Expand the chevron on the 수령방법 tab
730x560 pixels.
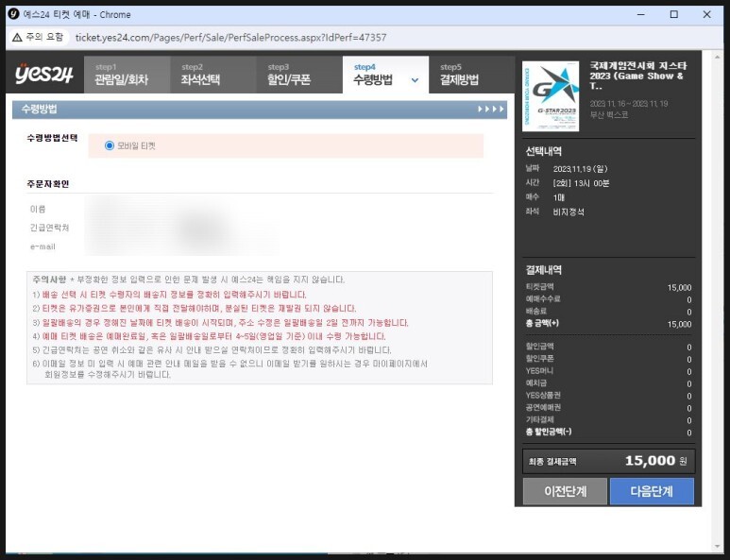[415, 80]
